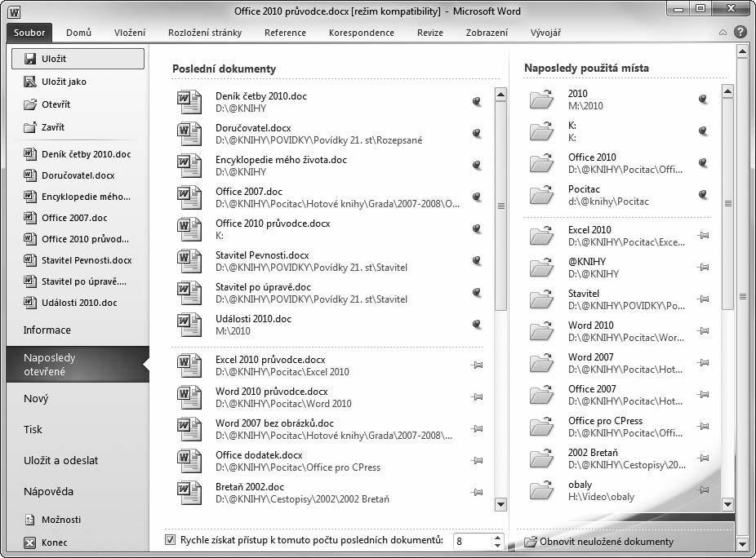Click the document icon for Word 2010 průvodce.docx

(189, 397)
